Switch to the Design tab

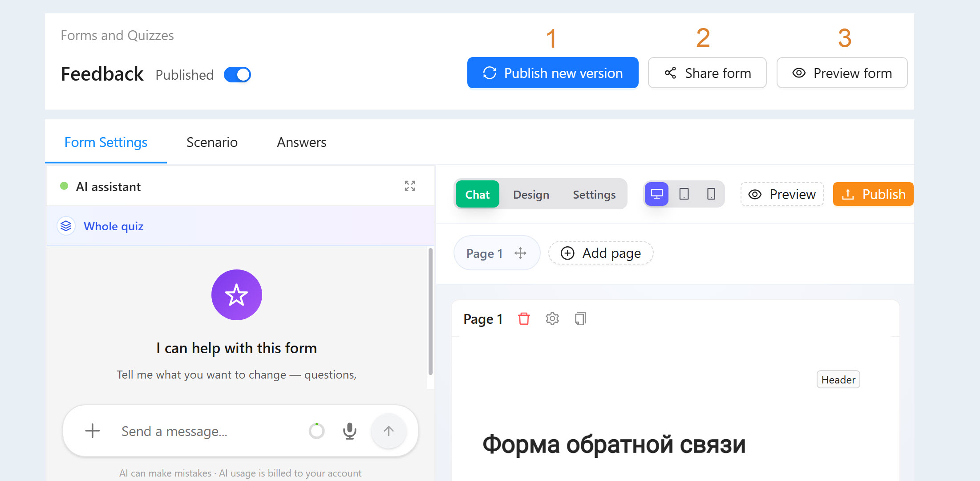click(531, 195)
